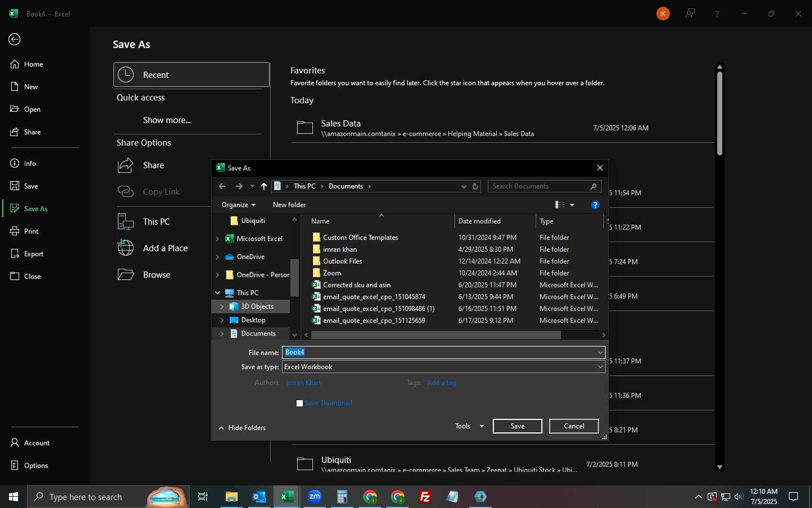Create a New folder
Image resolution: width=812 pixels, height=508 pixels.
289,205
